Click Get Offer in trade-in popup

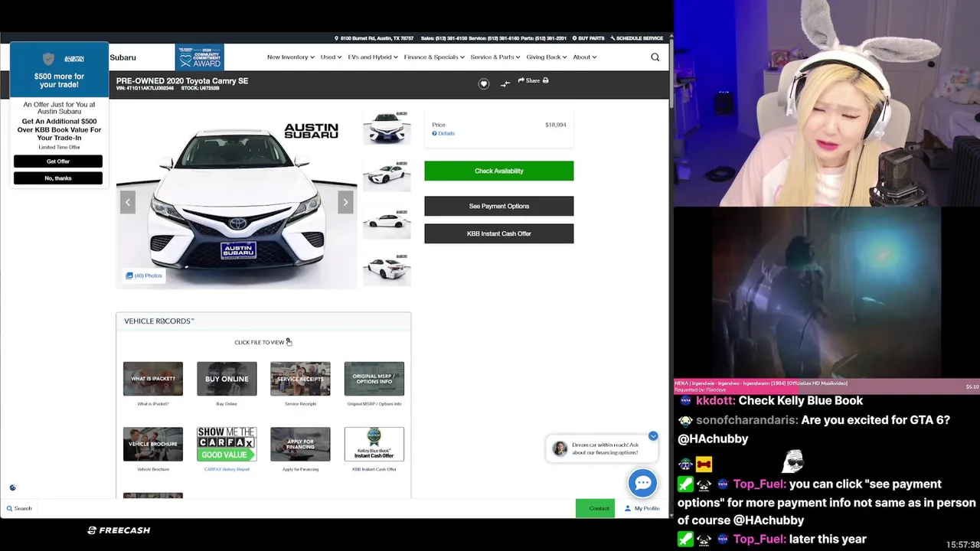click(58, 161)
